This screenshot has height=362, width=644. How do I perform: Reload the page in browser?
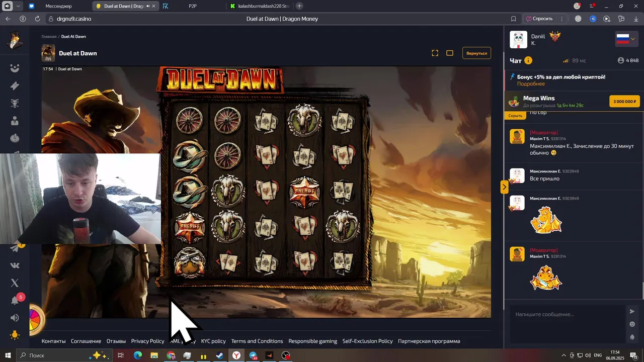[37, 19]
